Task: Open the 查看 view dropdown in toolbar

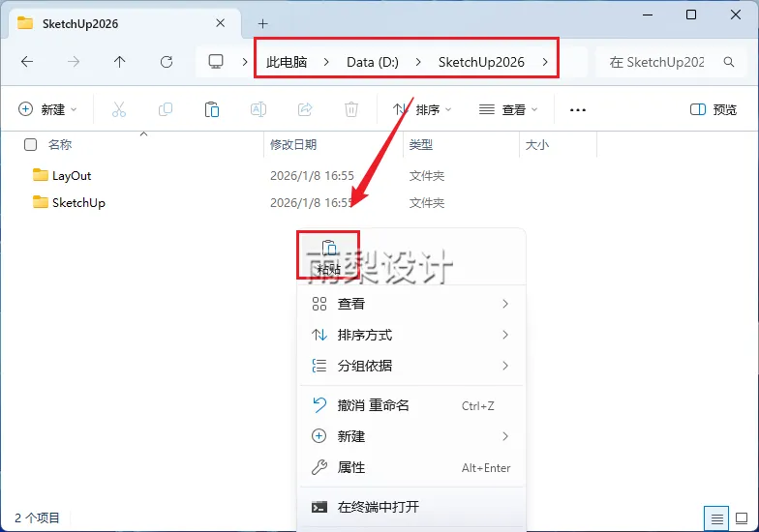Action: (508, 110)
